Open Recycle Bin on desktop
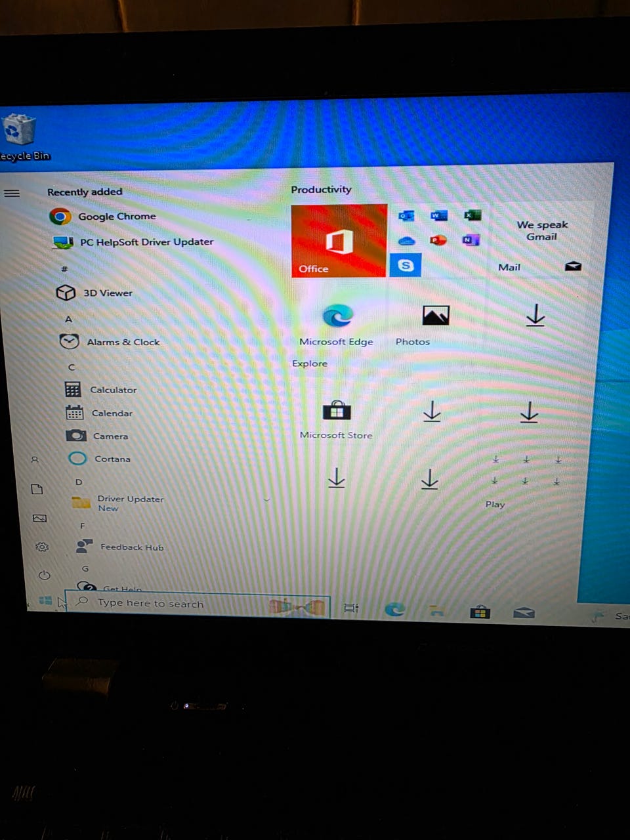This screenshot has height=840, width=630. [24, 138]
